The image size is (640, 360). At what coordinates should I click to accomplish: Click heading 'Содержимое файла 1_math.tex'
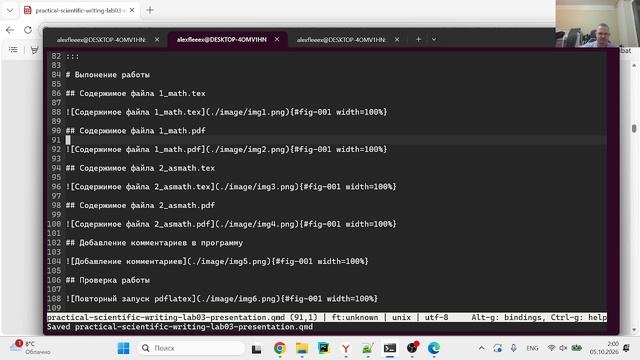coord(136,93)
